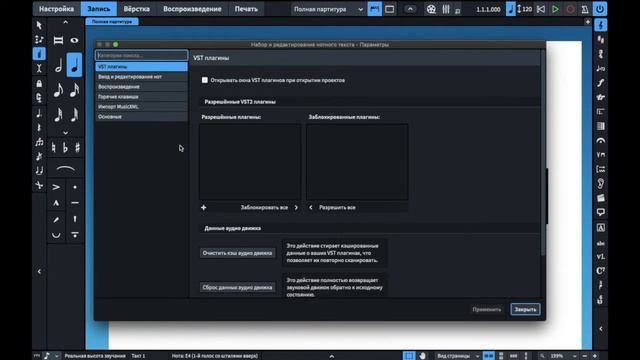The image size is (640, 360).
Task: Click the natural accidental symbol
Action: click(53, 147)
